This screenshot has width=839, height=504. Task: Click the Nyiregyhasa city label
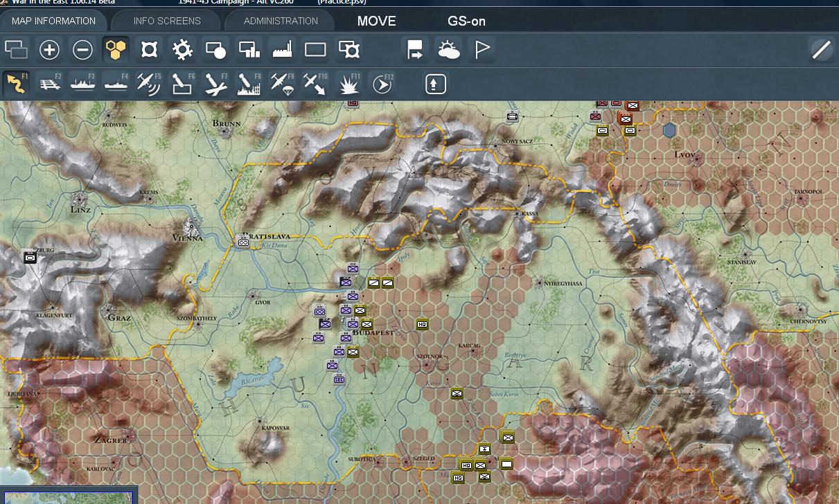coord(565,283)
